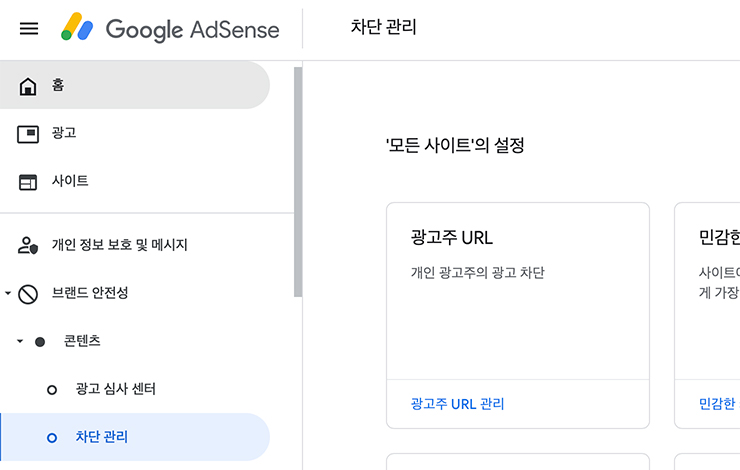
Task: Click the sidebar vertical scrollbar
Action: pyautogui.click(x=298, y=182)
